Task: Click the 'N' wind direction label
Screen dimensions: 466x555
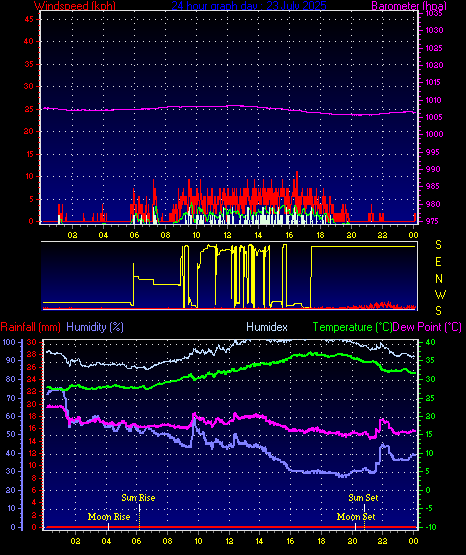Action: coord(439,279)
